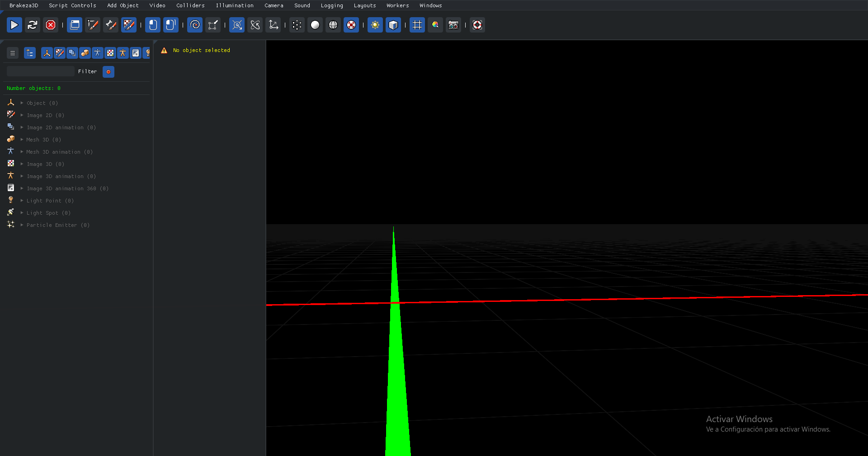The width and height of the screenshot is (868, 456).
Task: Toggle the sun lighting toolbar button
Action: [x=375, y=25]
